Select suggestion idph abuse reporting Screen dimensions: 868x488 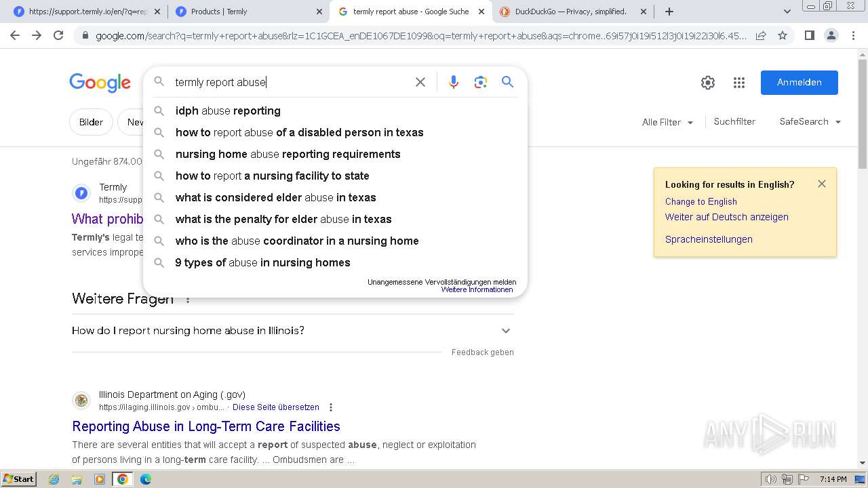tap(335, 110)
